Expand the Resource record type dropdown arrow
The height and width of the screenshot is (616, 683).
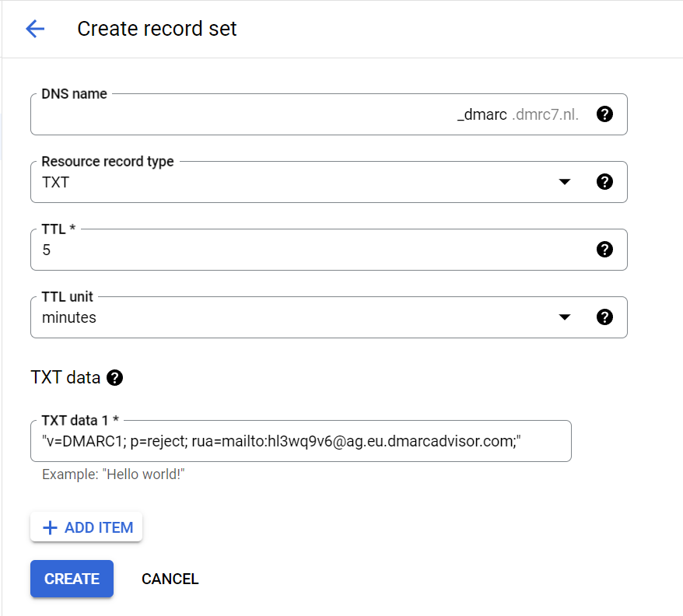565,182
